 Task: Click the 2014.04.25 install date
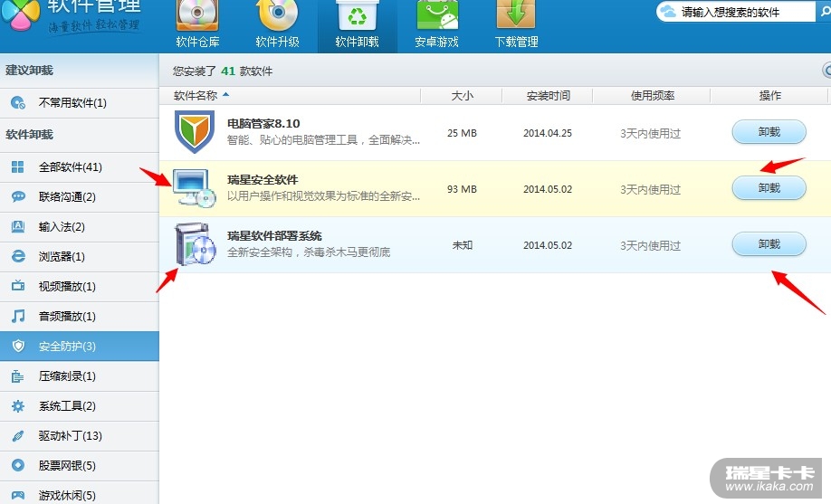point(548,133)
